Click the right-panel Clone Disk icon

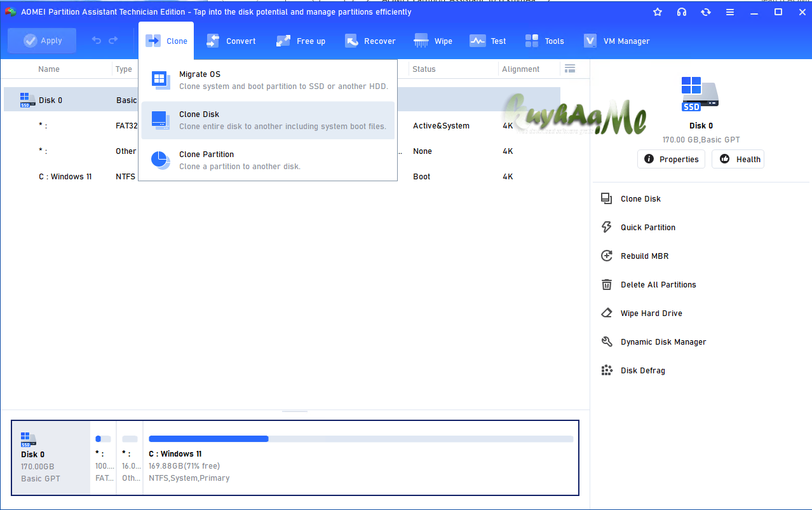(x=607, y=198)
